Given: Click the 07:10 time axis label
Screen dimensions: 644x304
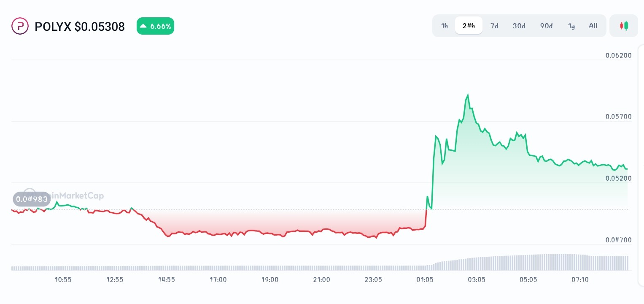Looking at the screenshot, I should click(580, 280).
